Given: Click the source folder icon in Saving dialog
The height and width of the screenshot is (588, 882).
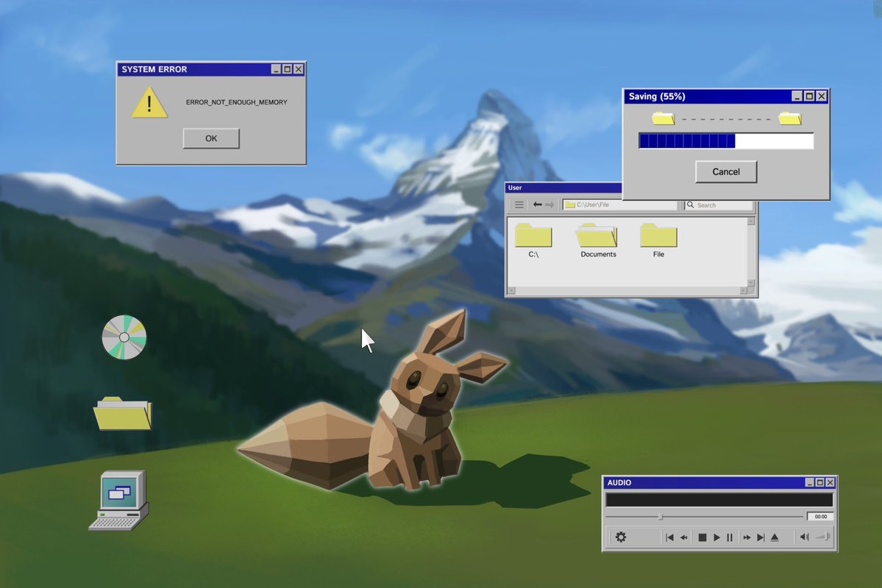Looking at the screenshot, I should 664,118.
